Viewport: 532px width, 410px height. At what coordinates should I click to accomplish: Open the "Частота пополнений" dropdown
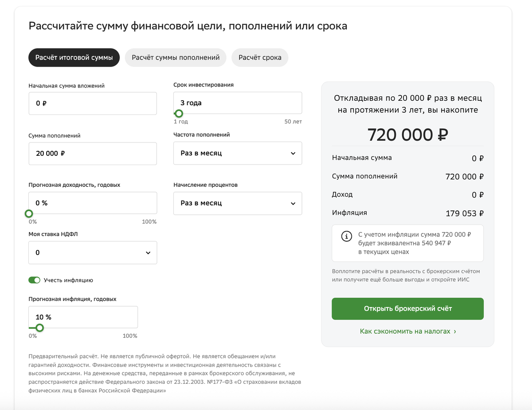pyautogui.click(x=238, y=153)
